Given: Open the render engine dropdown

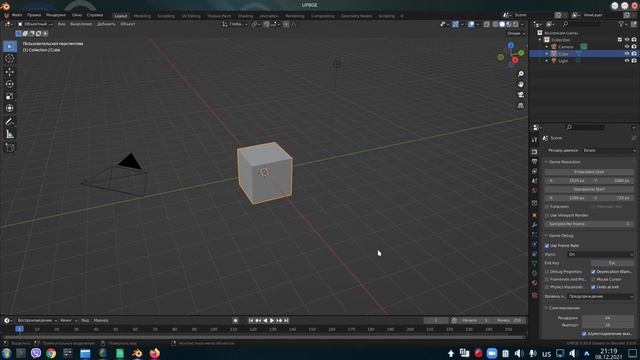Looking at the screenshot, I should click(x=609, y=151).
